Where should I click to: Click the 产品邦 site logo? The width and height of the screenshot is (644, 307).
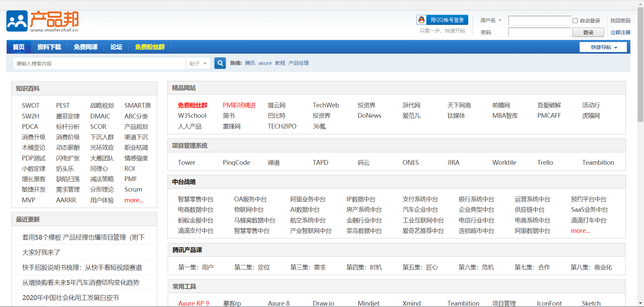pyautogui.click(x=42, y=21)
